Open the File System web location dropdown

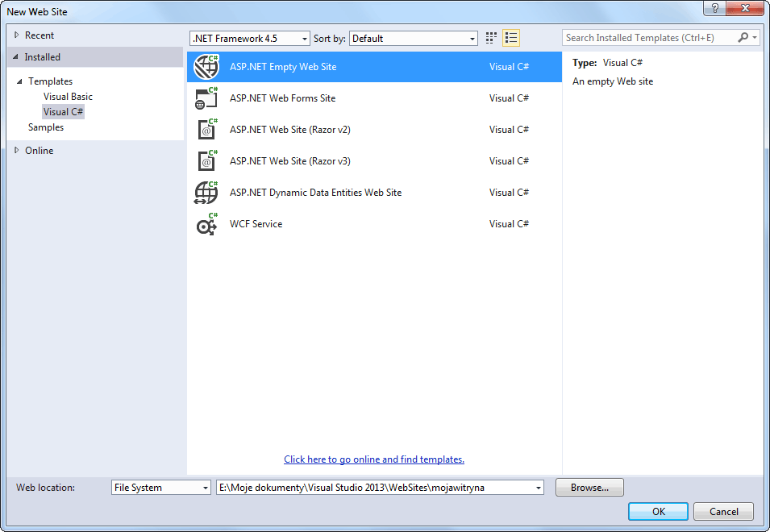point(160,488)
